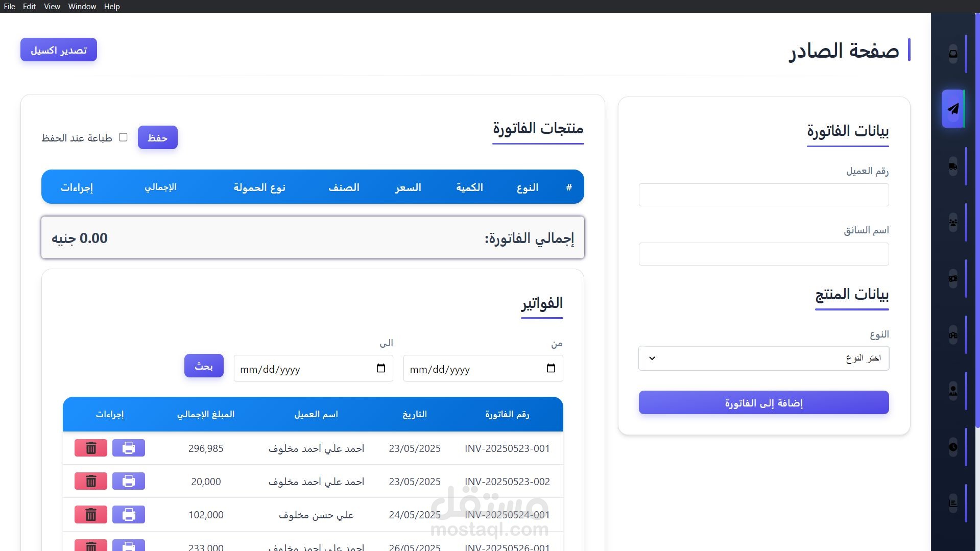This screenshot has height=551, width=980.
Task: Click the حفظ save button
Action: [x=158, y=137]
